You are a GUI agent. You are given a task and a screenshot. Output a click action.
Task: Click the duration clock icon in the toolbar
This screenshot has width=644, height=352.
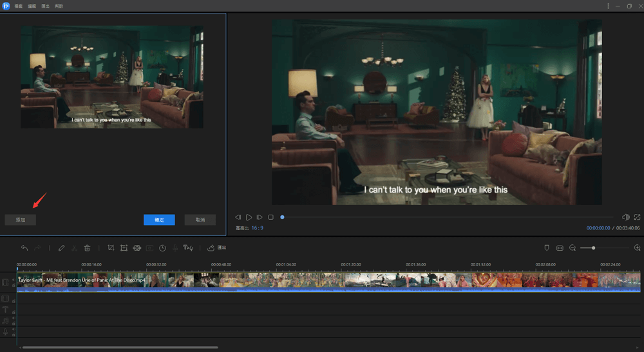[x=162, y=248]
